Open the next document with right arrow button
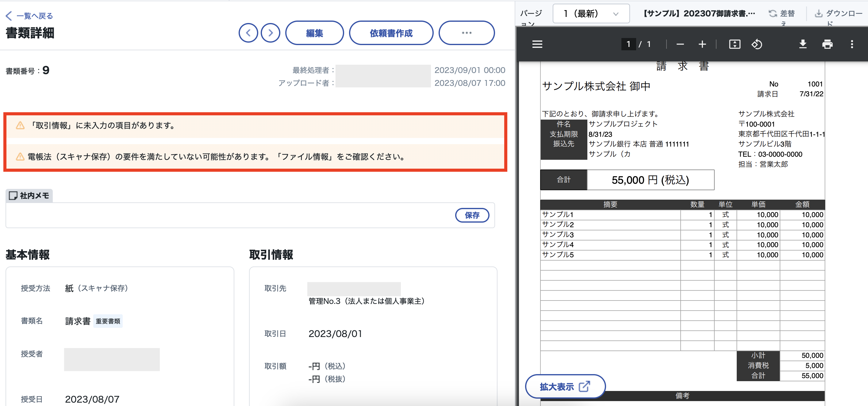This screenshot has width=868, height=406. coord(270,33)
